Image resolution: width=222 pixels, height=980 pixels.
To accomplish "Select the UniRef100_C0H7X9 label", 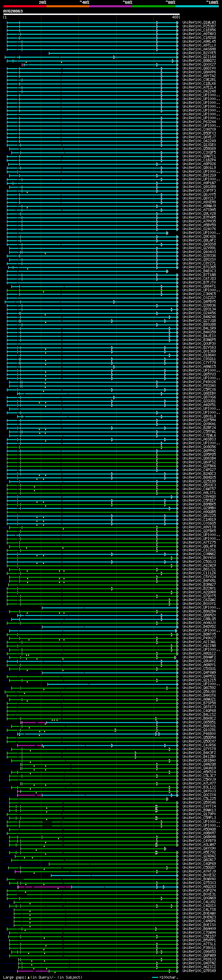I will point(199,129).
